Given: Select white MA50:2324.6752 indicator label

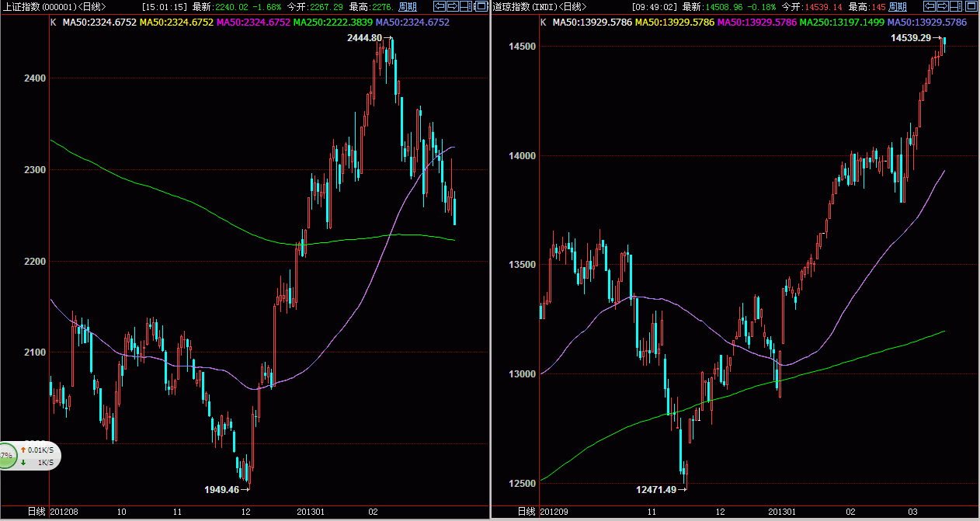Looking at the screenshot, I should (99, 23).
